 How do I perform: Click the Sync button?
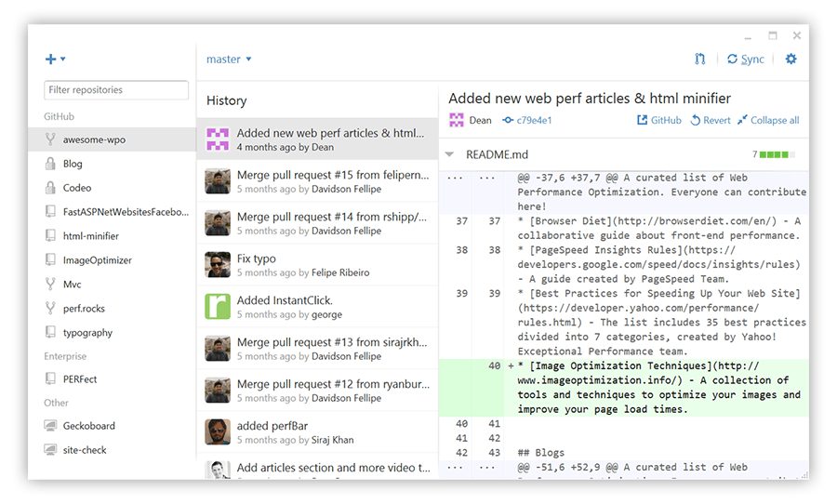pos(746,60)
